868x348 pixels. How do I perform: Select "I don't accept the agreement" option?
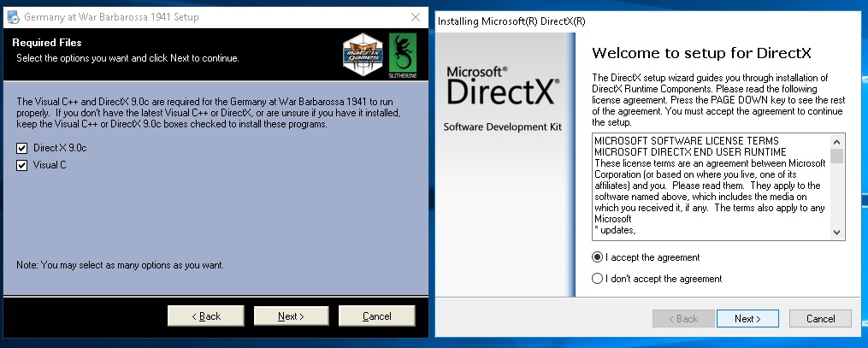[597, 278]
